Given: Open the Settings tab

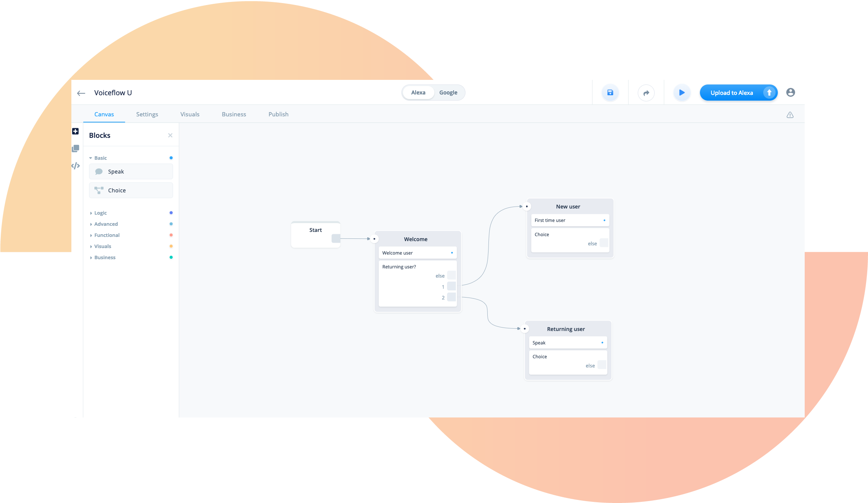Looking at the screenshot, I should coord(147,114).
